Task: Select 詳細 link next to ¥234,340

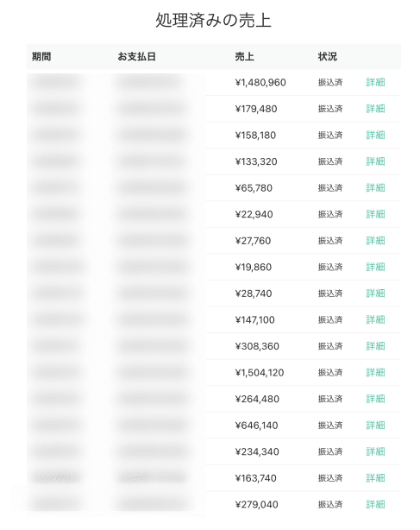Action: coord(375,451)
